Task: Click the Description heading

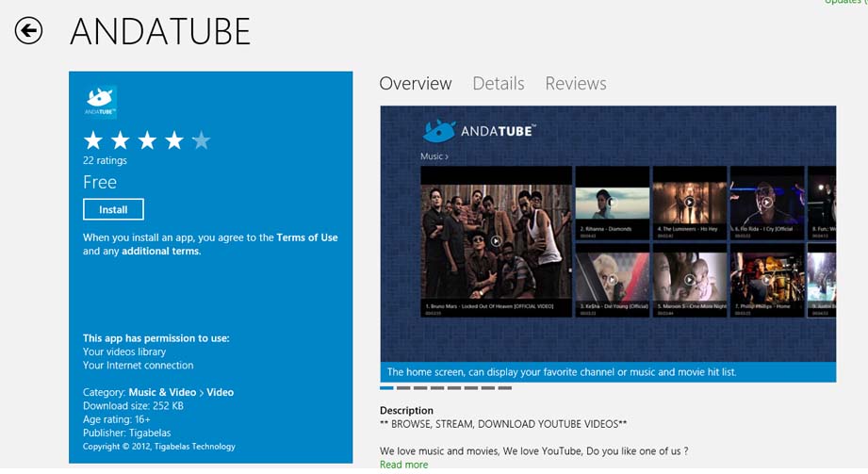Action: coord(406,410)
